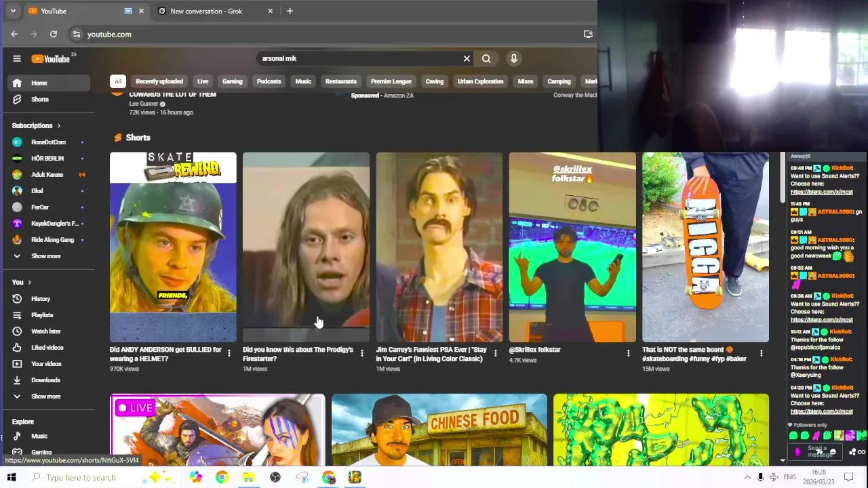Viewport: 868px width, 488px height.
Task: Show hidden system tray icons
Action: point(747,477)
